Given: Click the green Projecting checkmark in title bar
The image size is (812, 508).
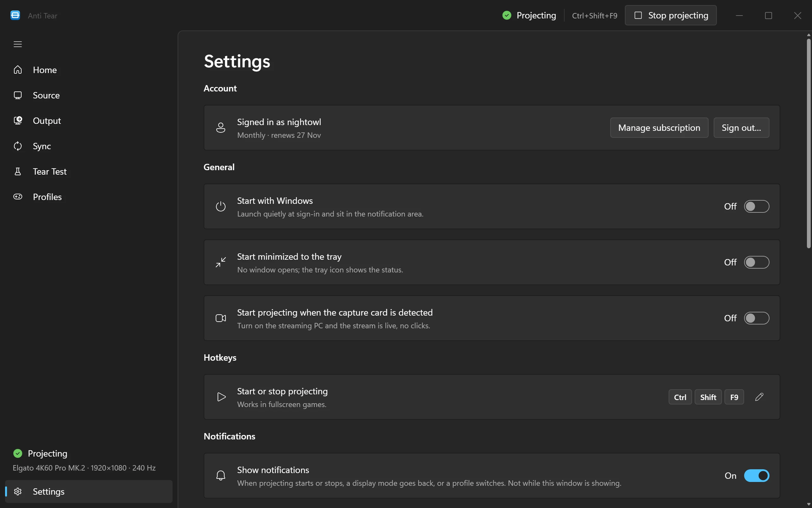Looking at the screenshot, I should pyautogui.click(x=507, y=16).
